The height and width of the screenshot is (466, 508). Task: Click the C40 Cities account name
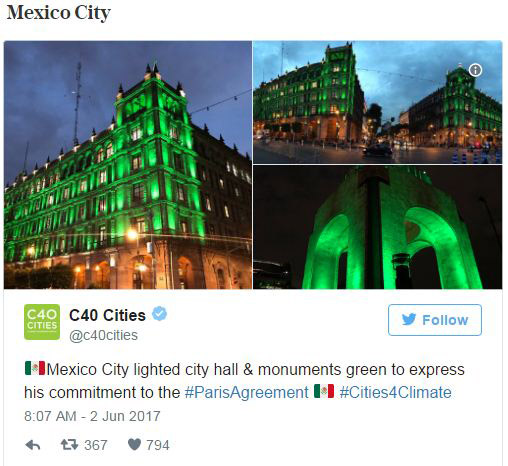click(x=107, y=315)
